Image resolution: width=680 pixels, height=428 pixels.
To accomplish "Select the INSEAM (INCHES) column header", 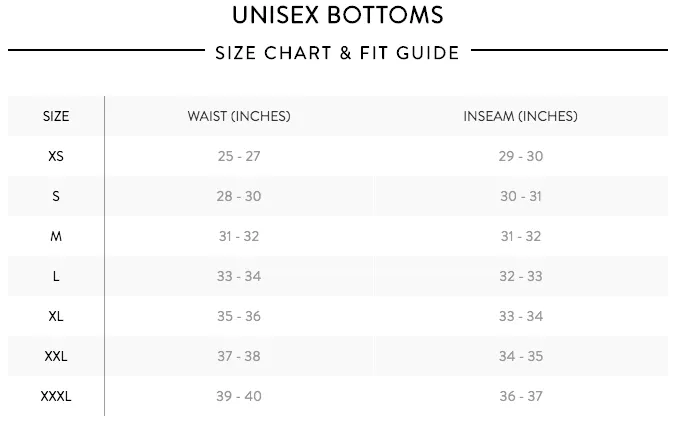I will tap(520, 116).
